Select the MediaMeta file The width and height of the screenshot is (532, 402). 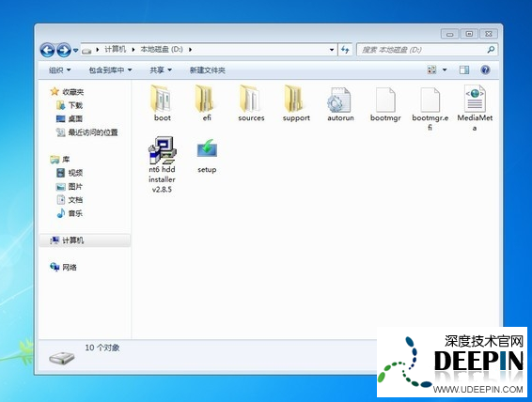point(475,108)
